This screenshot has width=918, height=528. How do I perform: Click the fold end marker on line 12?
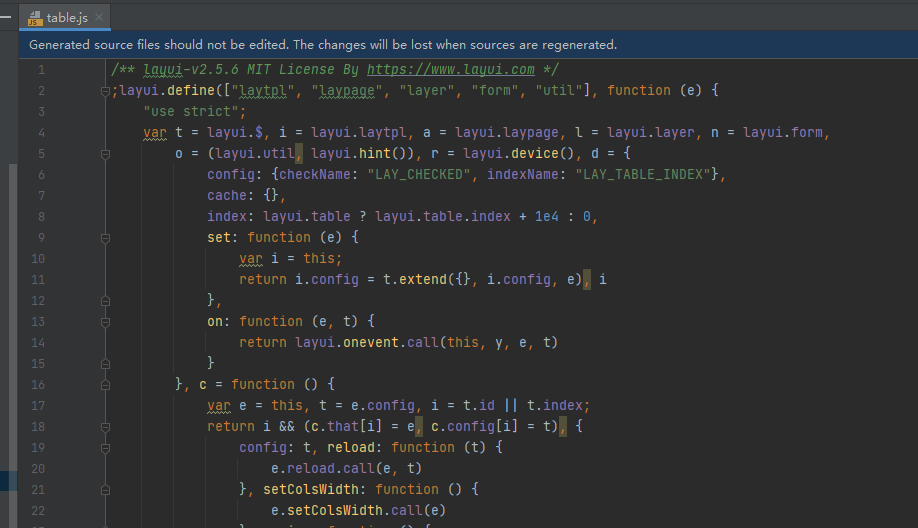point(105,301)
